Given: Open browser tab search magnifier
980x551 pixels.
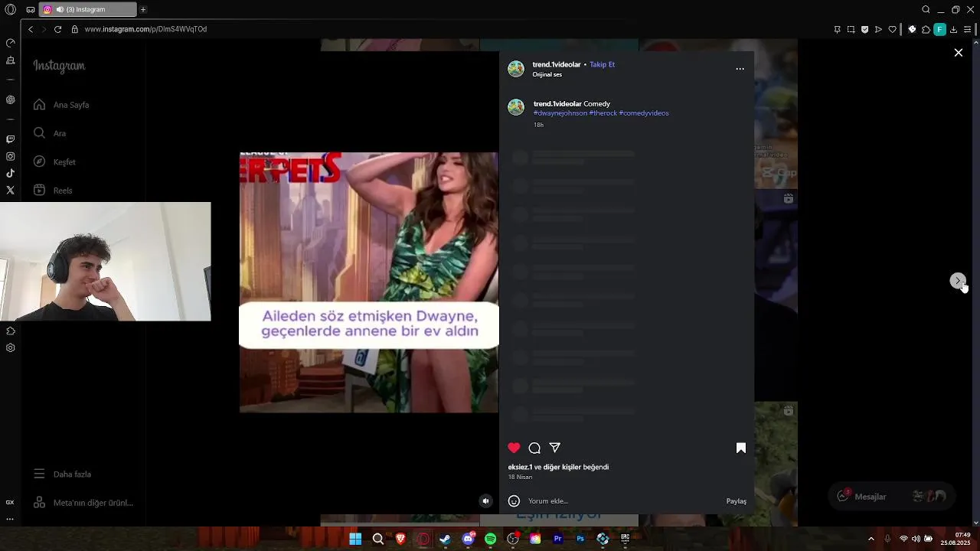Looking at the screenshot, I should 926,10.
